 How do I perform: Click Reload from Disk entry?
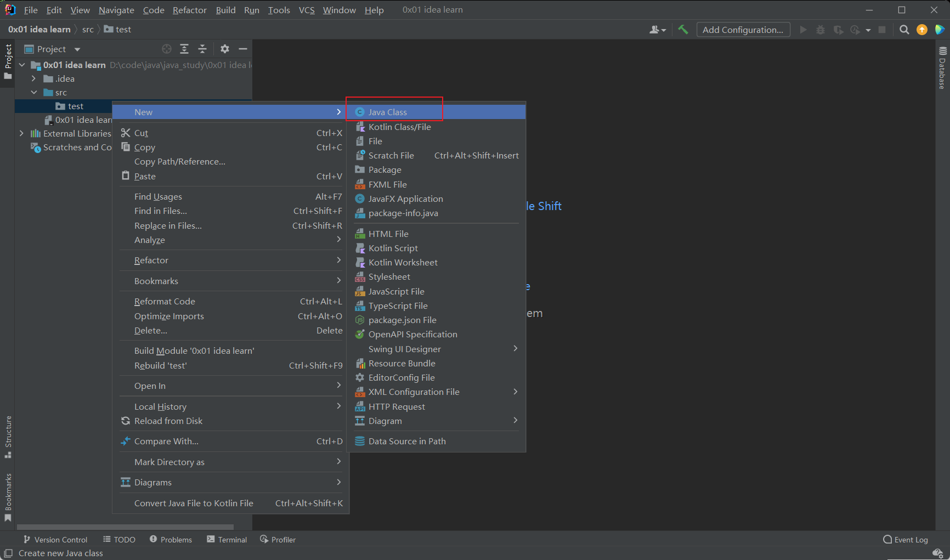point(230,421)
